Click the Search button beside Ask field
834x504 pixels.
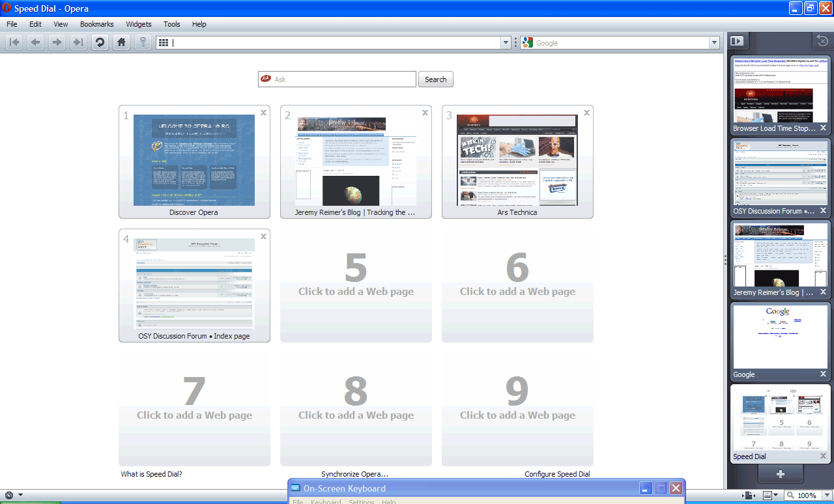[x=436, y=79]
